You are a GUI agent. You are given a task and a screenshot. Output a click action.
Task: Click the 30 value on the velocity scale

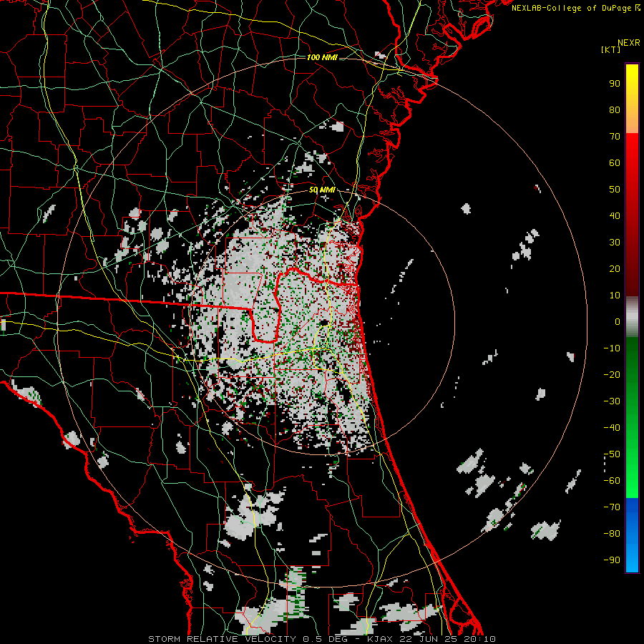point(615,243)
